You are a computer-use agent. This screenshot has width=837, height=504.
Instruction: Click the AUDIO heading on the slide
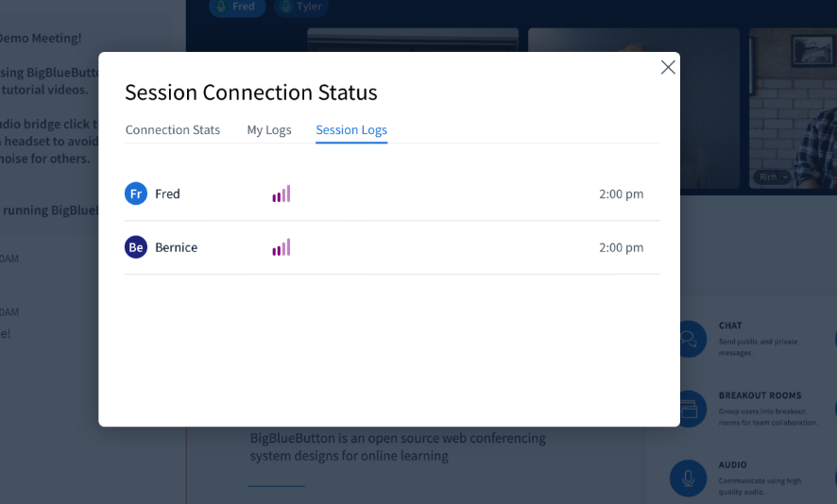coord(732,465)
